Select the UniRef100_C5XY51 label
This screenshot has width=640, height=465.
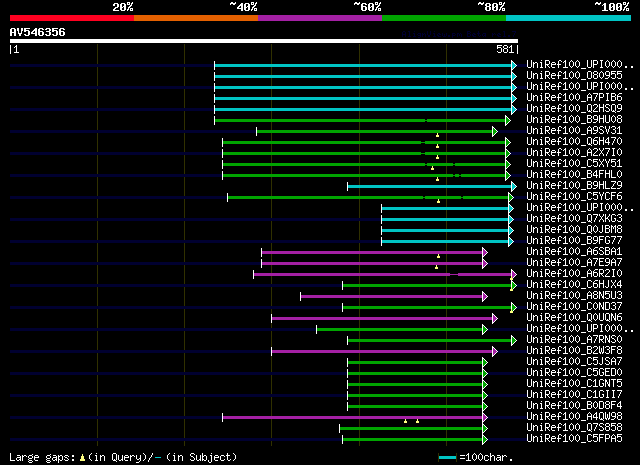pyautogui.click(x=574, y=164)
